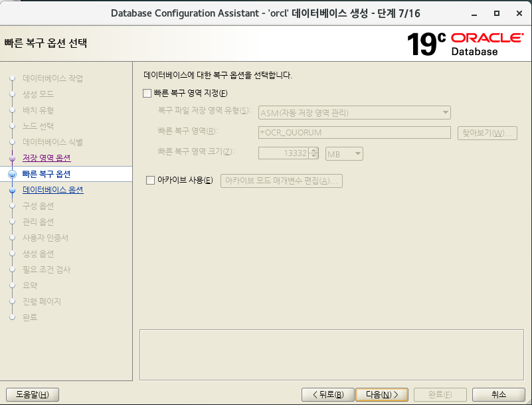Go back with the 뒤로 button
Viewport: 532px width, 405px height.
tap(327, 394)
